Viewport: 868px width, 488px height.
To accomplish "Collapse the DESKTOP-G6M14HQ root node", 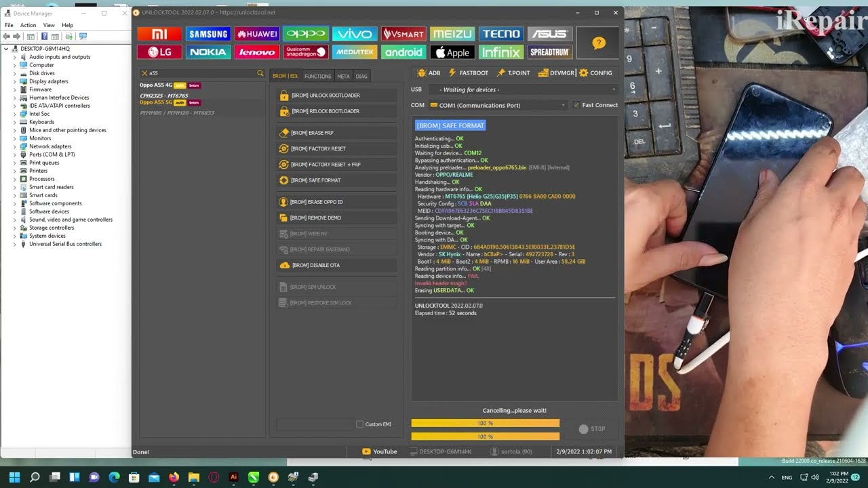I will click(6, 49).
